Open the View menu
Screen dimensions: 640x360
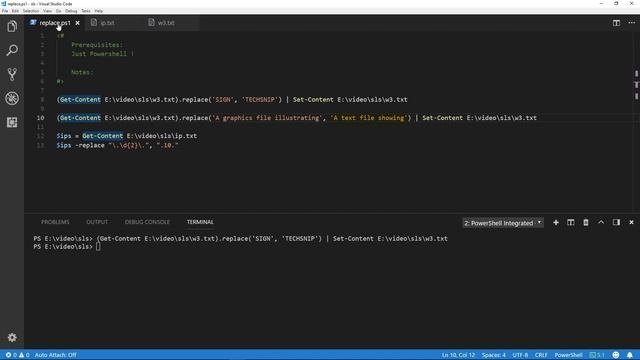click(x=48, y=11)
